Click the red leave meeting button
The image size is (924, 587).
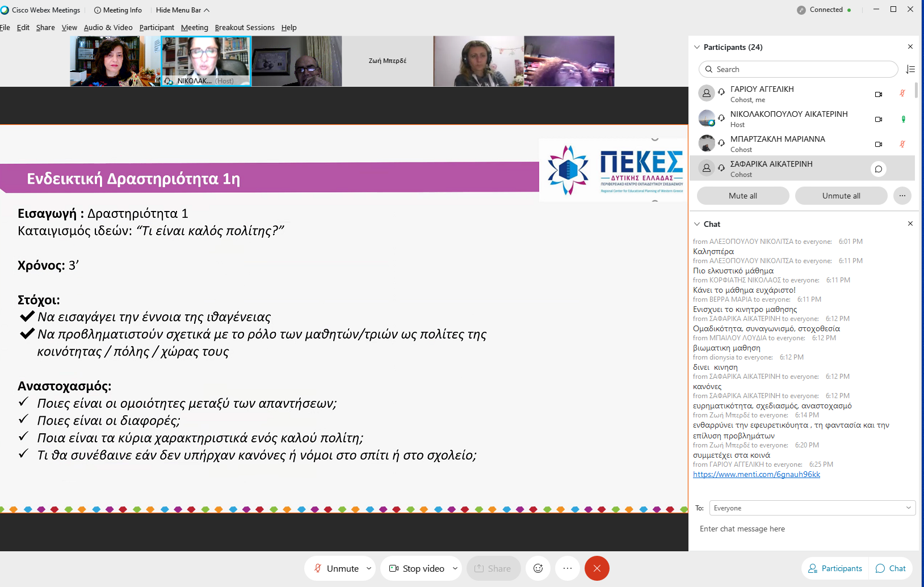[x=597, y=568]
